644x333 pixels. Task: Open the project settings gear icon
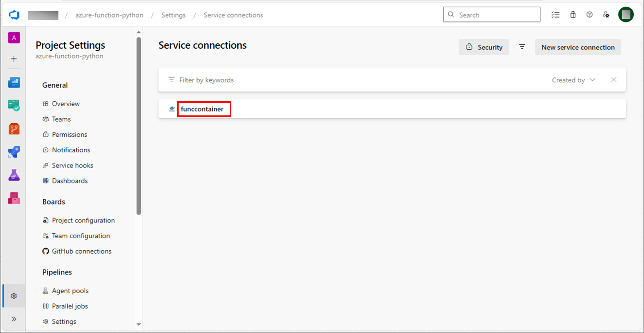pos(14,296)
